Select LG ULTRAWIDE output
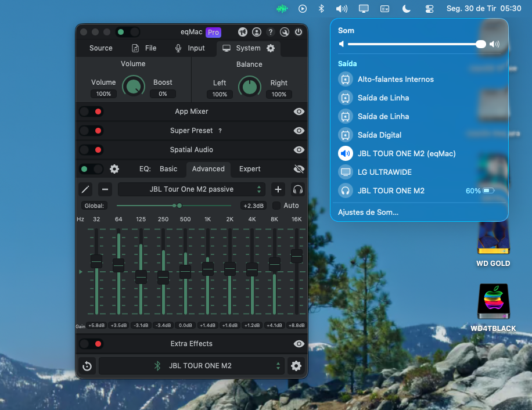 [419, 172]
